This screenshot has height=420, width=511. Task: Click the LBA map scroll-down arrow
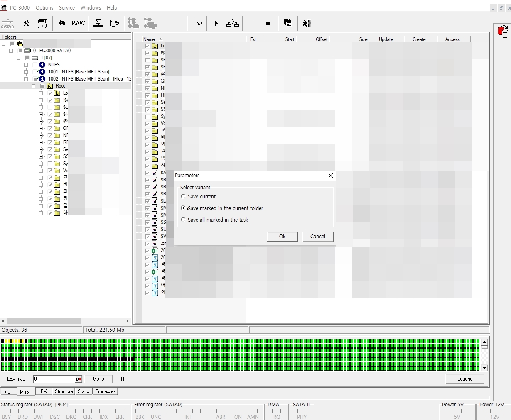pos(484,368)
